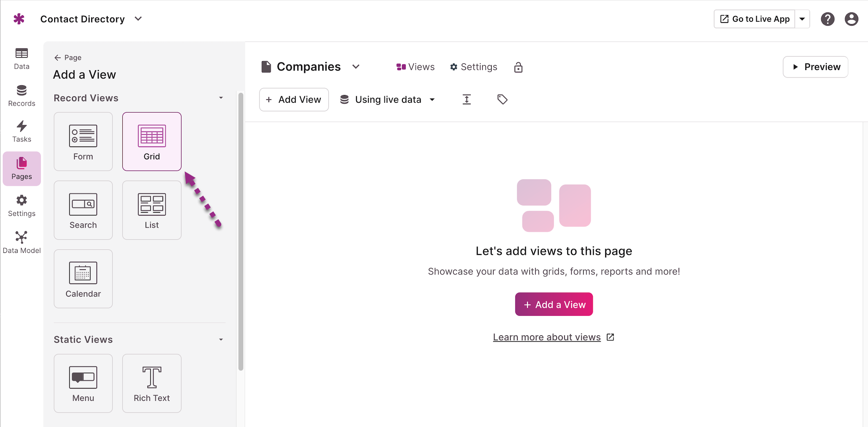Image resolution: width=868 pixels, height=427 pixels.
Task: Adjust record row height
Action: pos(466,99)
